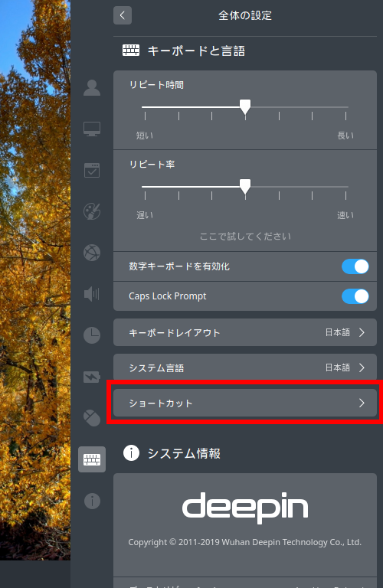Click the keyboard icon beside キーボードと言語
Image resolution: width=383 pixels, height=588 pixels.
[131, 51]
